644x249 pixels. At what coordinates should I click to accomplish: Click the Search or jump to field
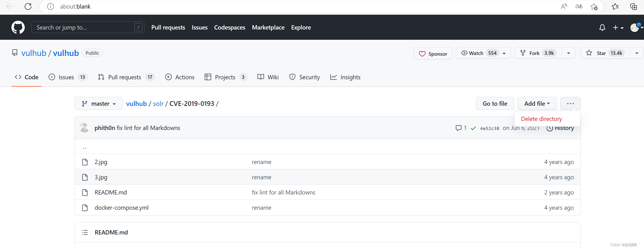(88, 27)
